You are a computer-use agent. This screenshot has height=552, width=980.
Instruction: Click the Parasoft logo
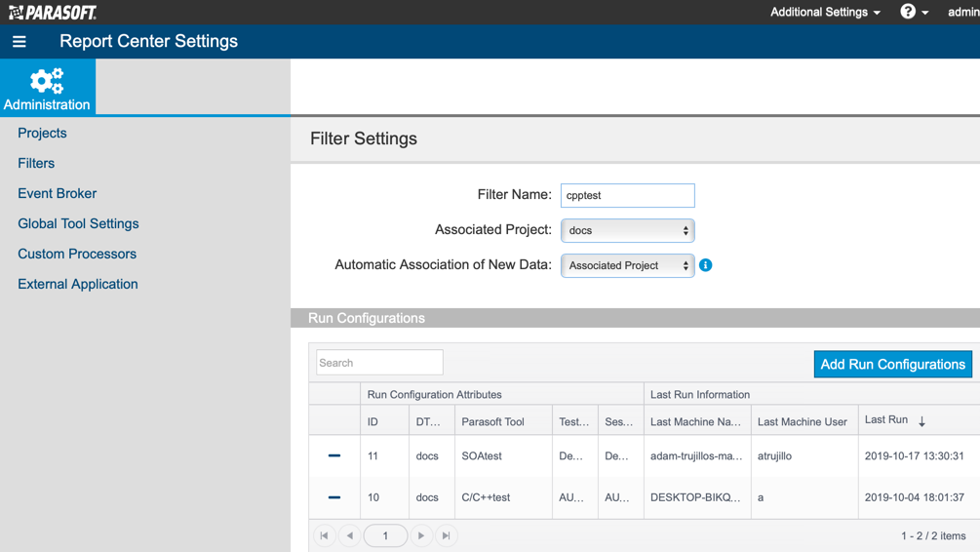point(53,12)
